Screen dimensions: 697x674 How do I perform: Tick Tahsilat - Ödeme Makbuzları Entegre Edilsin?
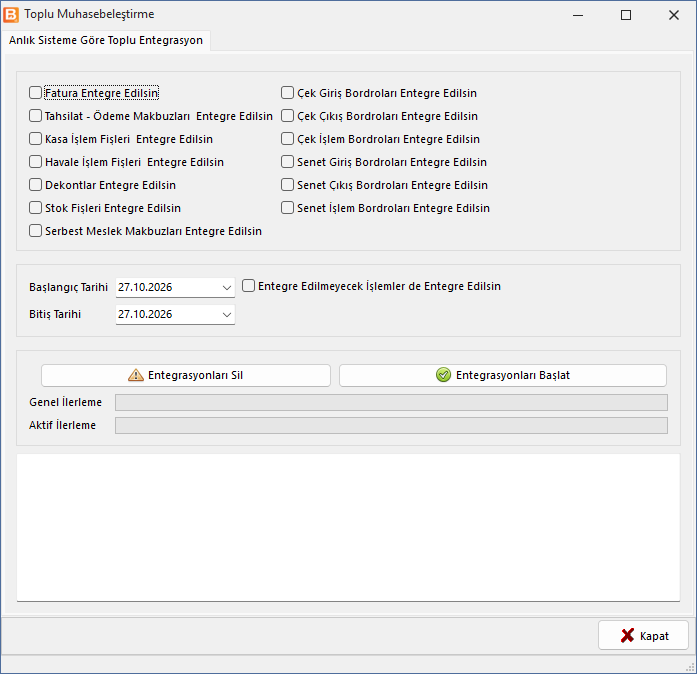point(35,116)
